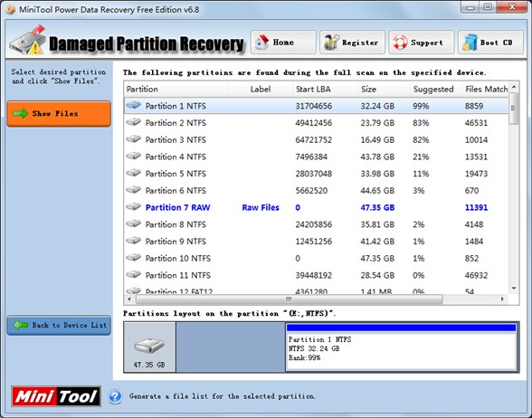Sort by the Label column header
This screenshot has height=418, width=532.
(261, 90)
